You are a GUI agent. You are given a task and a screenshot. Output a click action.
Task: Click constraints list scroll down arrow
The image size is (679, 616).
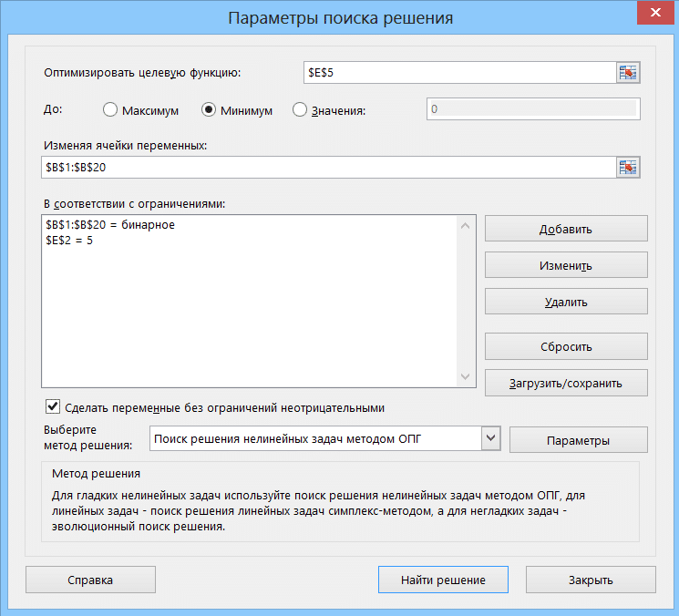(x=466, y=376)
